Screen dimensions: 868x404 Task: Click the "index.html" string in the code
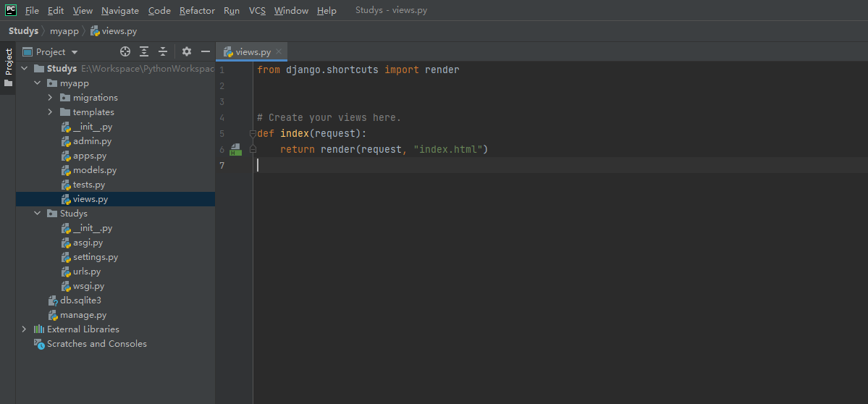(x=448, y=149)
